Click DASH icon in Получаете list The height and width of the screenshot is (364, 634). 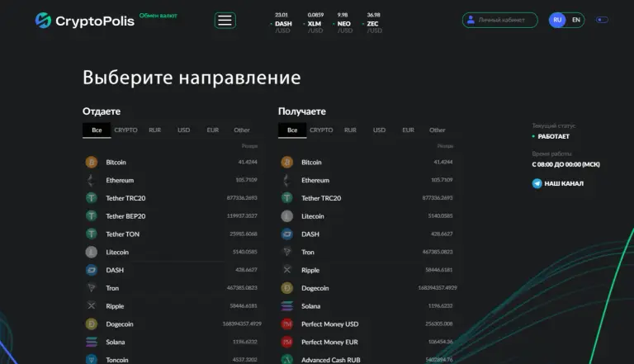[287, 234]
